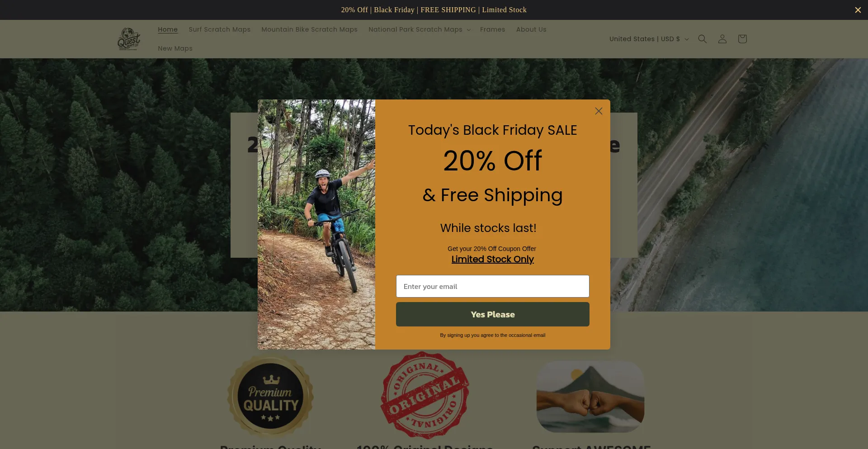This screenshot has width=868, height=449.
Task: Go to Surf Scratch Maps
Action: (219, 29)
